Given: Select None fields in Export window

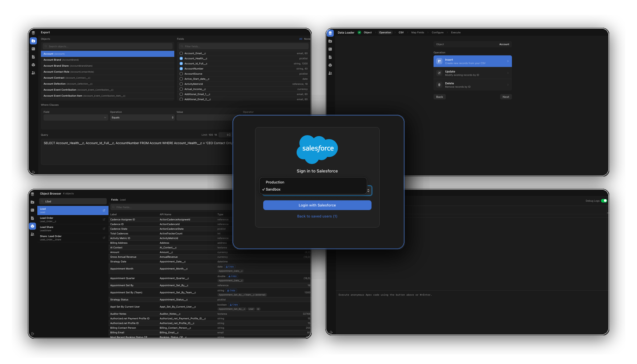Looking at the screenshot, I should [307, 39].
